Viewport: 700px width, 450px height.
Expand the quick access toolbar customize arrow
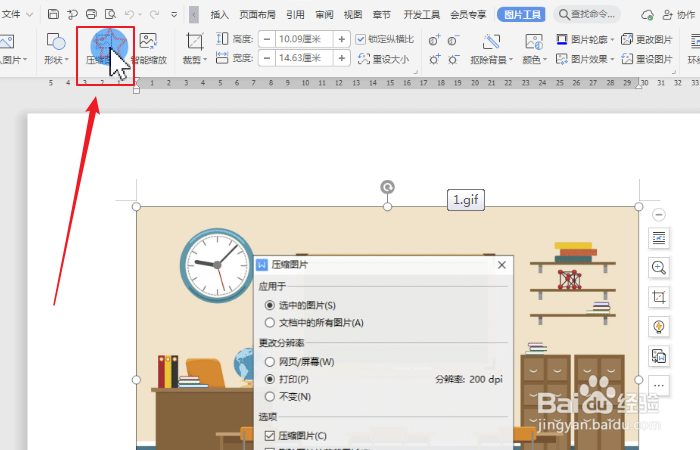coord(174,14)
